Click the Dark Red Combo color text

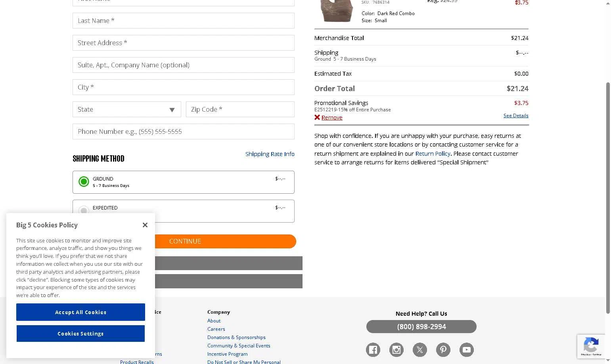tap(396, 13)
